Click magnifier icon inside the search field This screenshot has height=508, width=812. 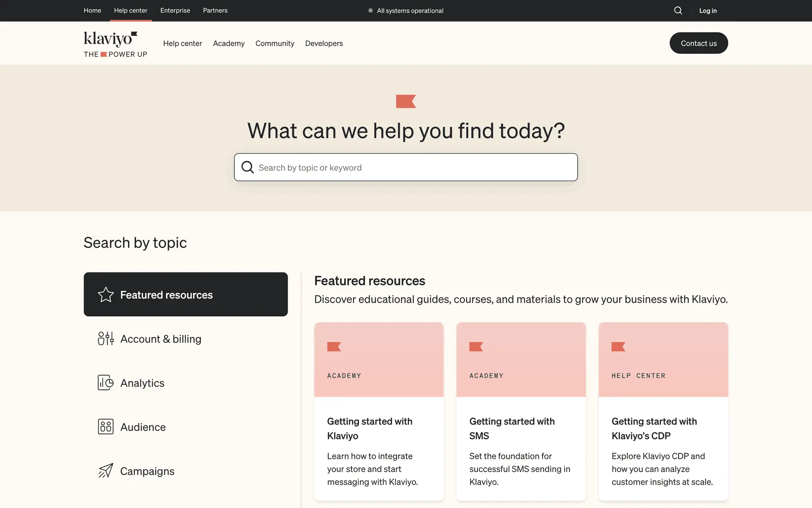(247, 167)
